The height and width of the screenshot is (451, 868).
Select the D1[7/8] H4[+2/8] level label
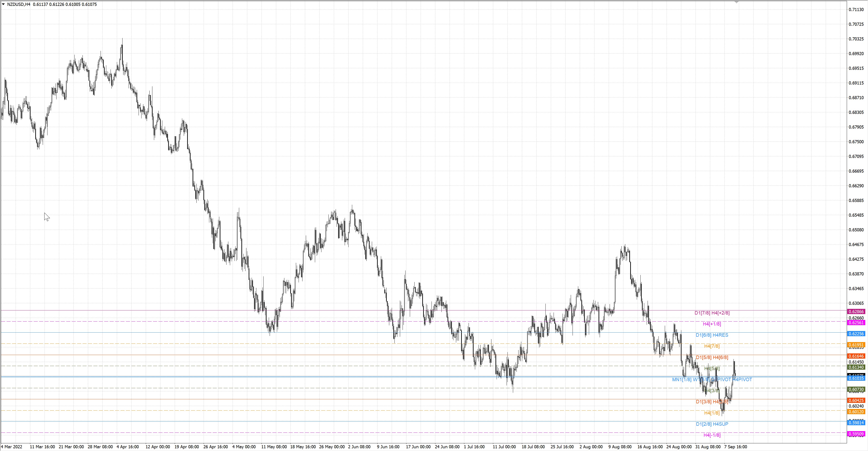[712, 313]
